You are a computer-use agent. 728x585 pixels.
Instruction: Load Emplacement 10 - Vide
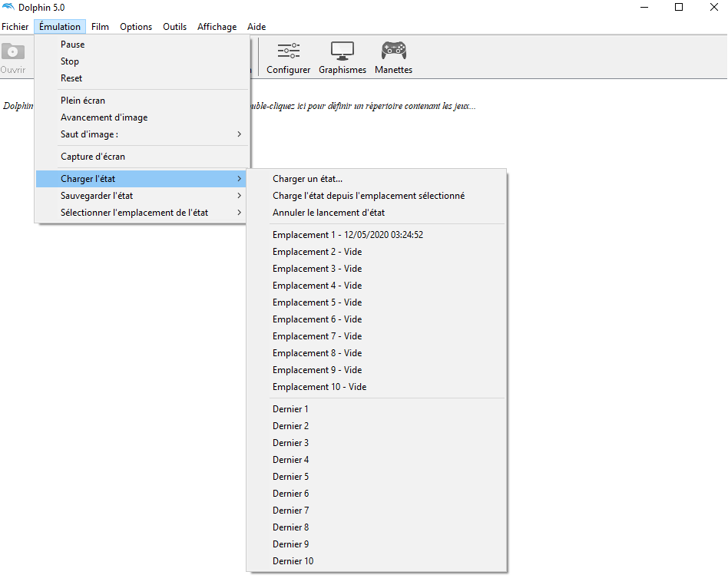pyautogui.click(x=376, y=387)
